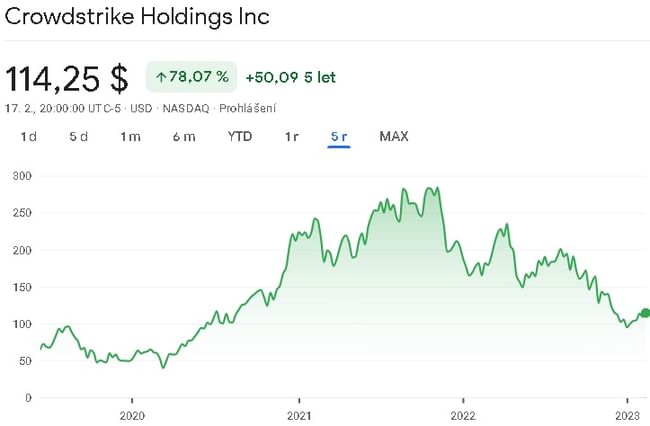The image size is (650, 426).
Task: Open the 6 m chart range
Action: (x=183, y=137)
